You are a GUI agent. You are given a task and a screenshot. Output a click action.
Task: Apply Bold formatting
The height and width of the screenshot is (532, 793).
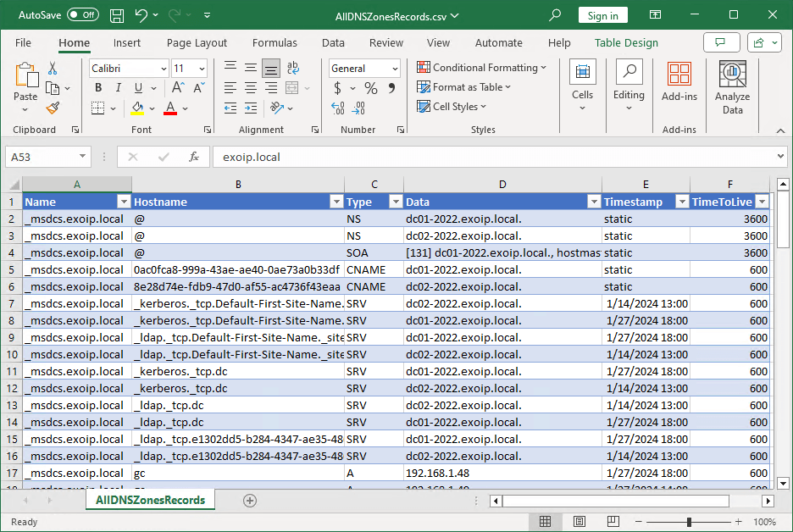(98, 88)
